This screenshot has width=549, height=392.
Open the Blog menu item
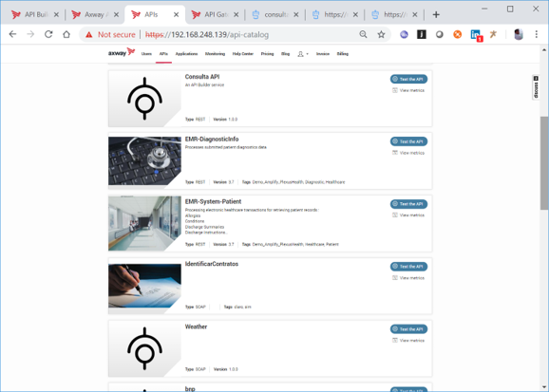[x=285, y=54]
